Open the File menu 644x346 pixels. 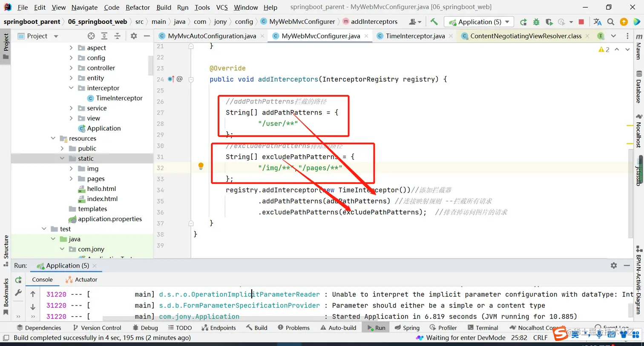coord(23,7)
